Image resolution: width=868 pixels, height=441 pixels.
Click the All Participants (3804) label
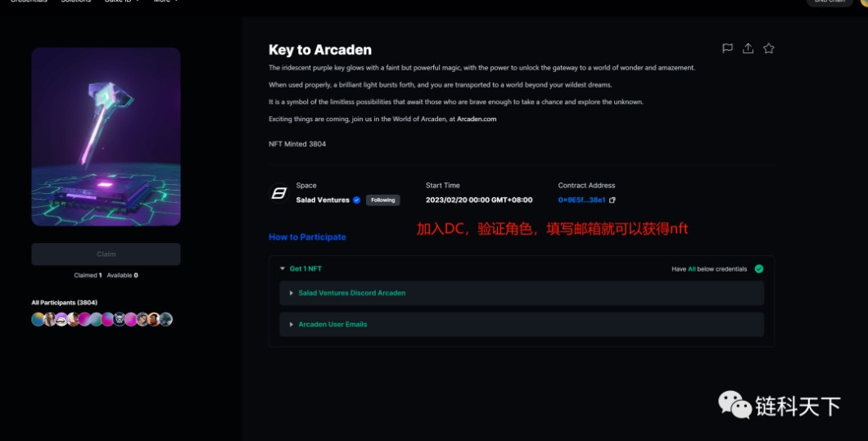click(64, 302)
